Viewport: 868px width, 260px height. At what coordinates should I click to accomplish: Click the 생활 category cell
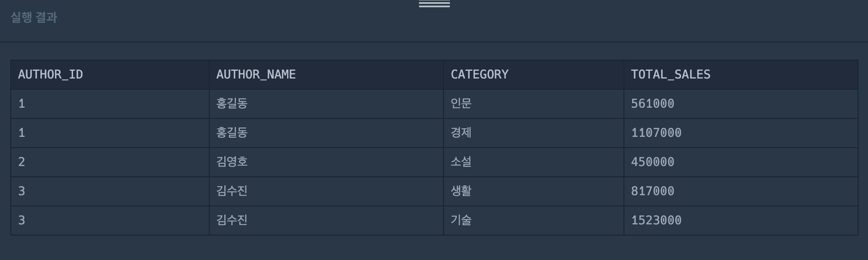tap(461, 191)
